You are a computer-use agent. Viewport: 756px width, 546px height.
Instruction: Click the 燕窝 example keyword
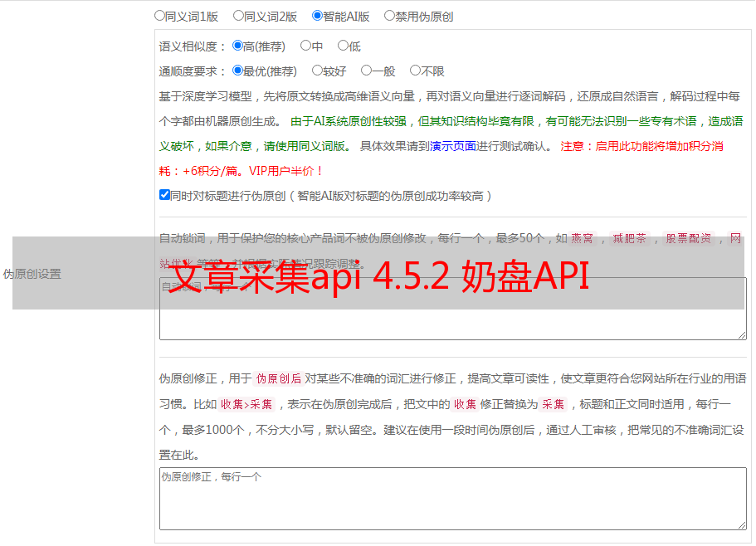[x=583, y=238]
